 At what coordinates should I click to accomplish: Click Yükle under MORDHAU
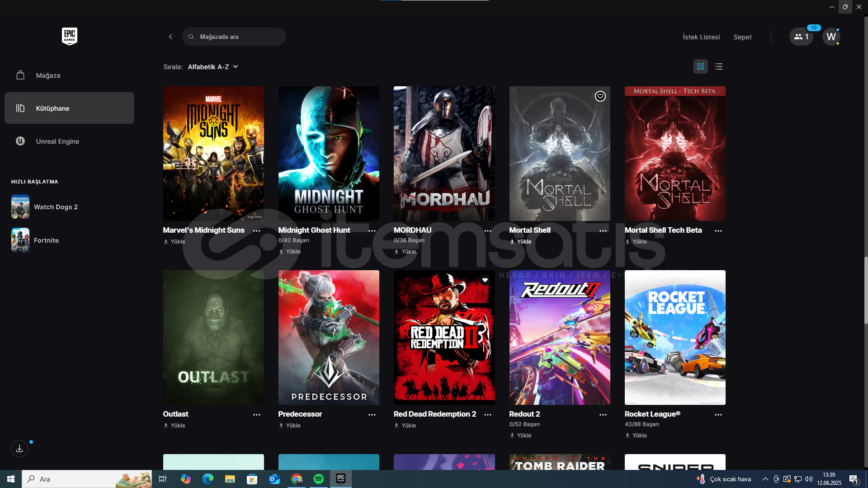406,252
